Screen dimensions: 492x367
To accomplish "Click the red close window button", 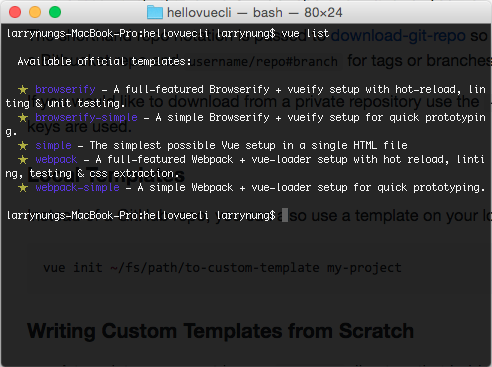I will pyautogui.click(x=15, y=12).
